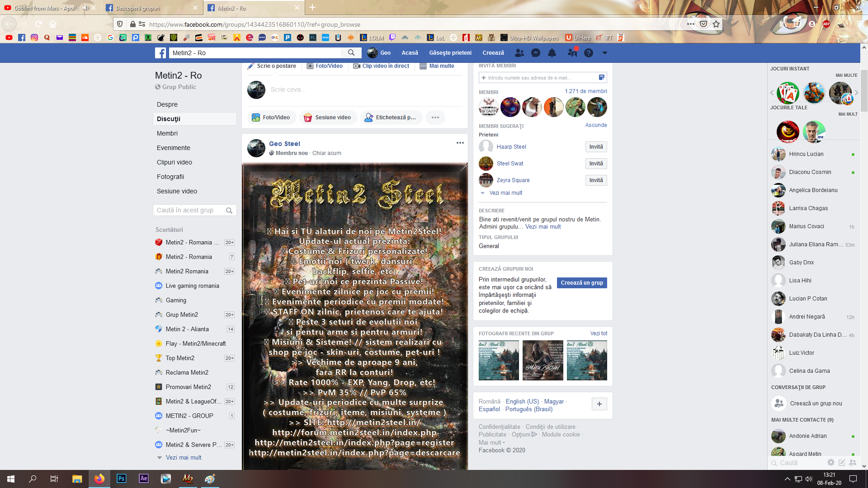
Task: Toggle the tracking protection shield icon
Action: [119, 24]
